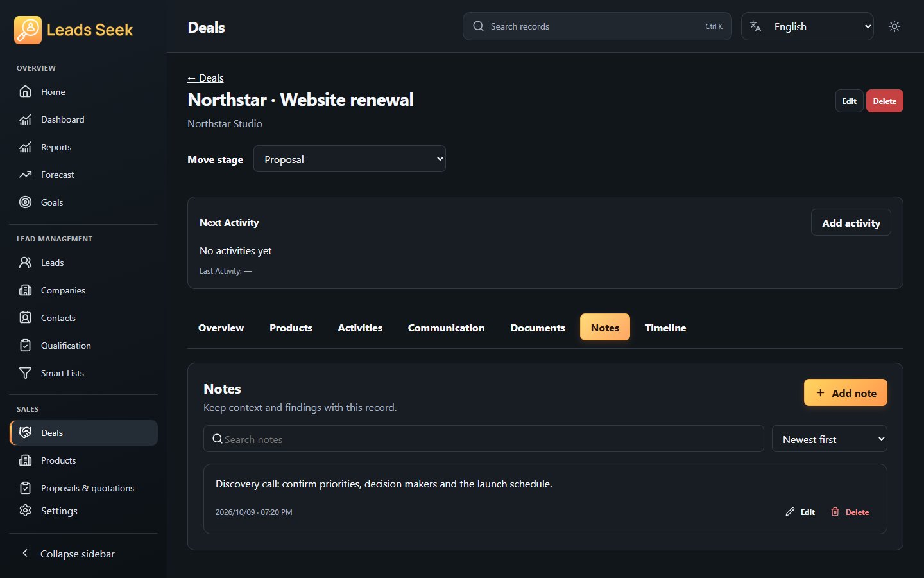924x578 pixels.
Task: Focus the Search notes field
Action: coord(483,439)
